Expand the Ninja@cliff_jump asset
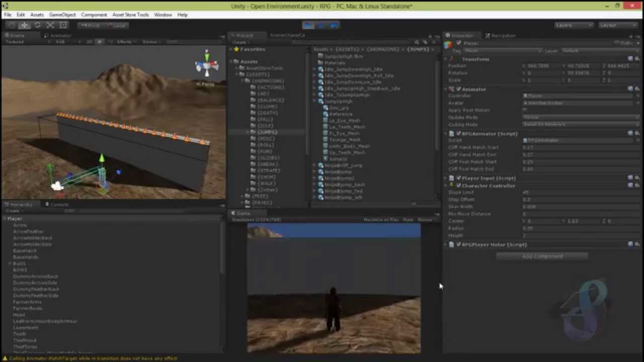 [x=314, y=165]
